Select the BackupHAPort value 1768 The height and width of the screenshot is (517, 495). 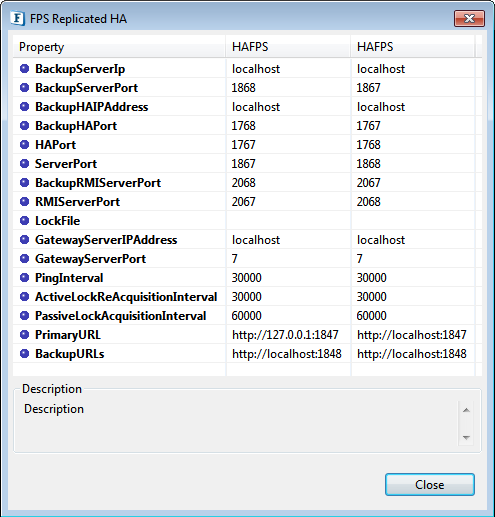click(244, 126)
